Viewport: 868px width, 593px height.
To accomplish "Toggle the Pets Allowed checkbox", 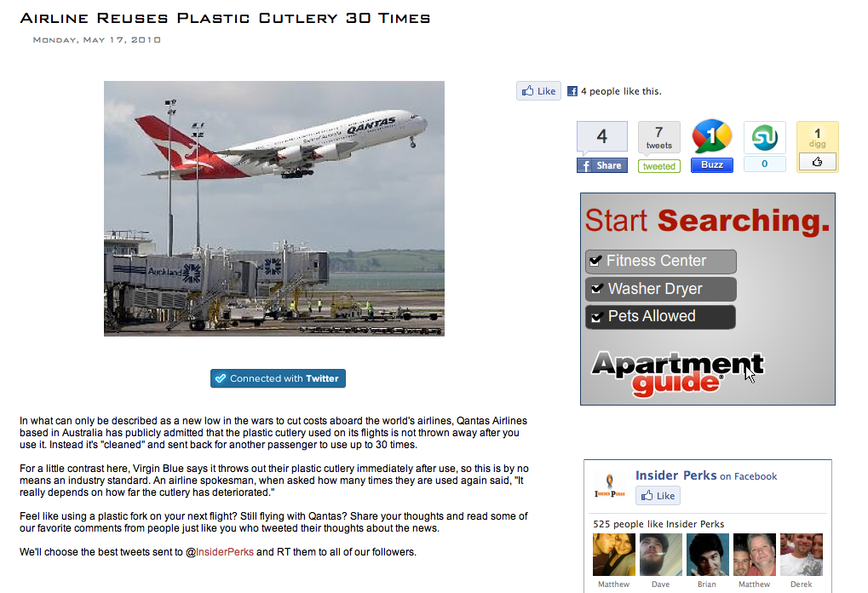I will (x=596, y=317).
